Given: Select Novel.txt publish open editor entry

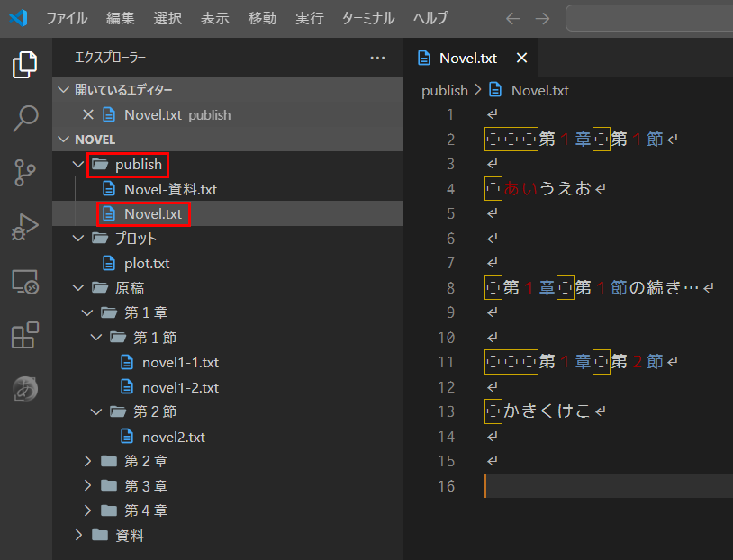Looking at the screenshot, I should click(228, 114).
